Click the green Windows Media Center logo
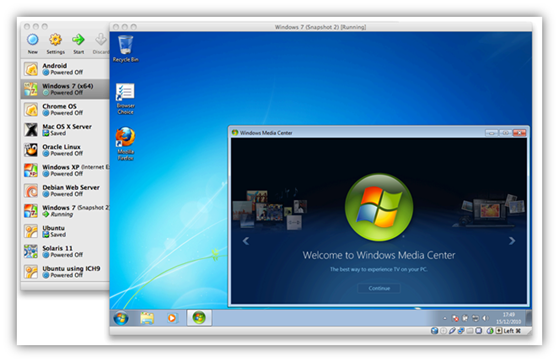Image resolution: width=559 pixels, height=362 pixels. click(379, 207)
